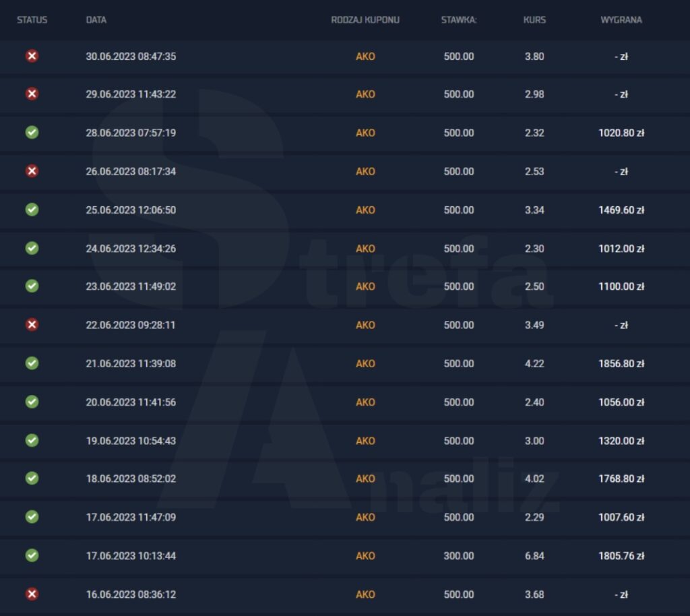Click winnings 1768.80 zł
The image size is (690, 616).
(x=621, y=479)
